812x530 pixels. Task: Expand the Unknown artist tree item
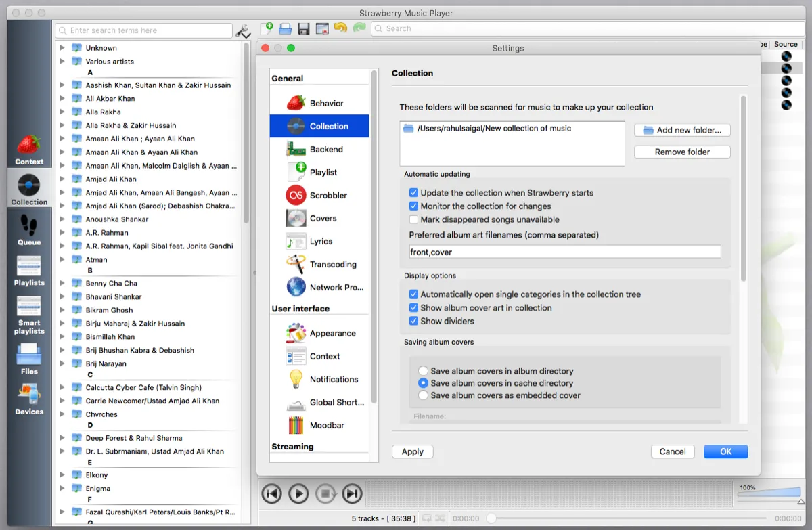(62, 48)
